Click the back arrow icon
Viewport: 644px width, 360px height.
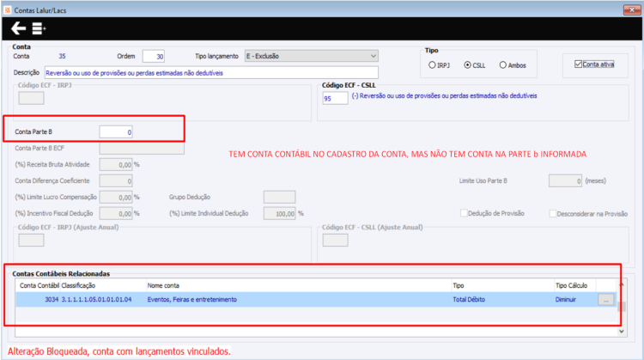point(18,28)
